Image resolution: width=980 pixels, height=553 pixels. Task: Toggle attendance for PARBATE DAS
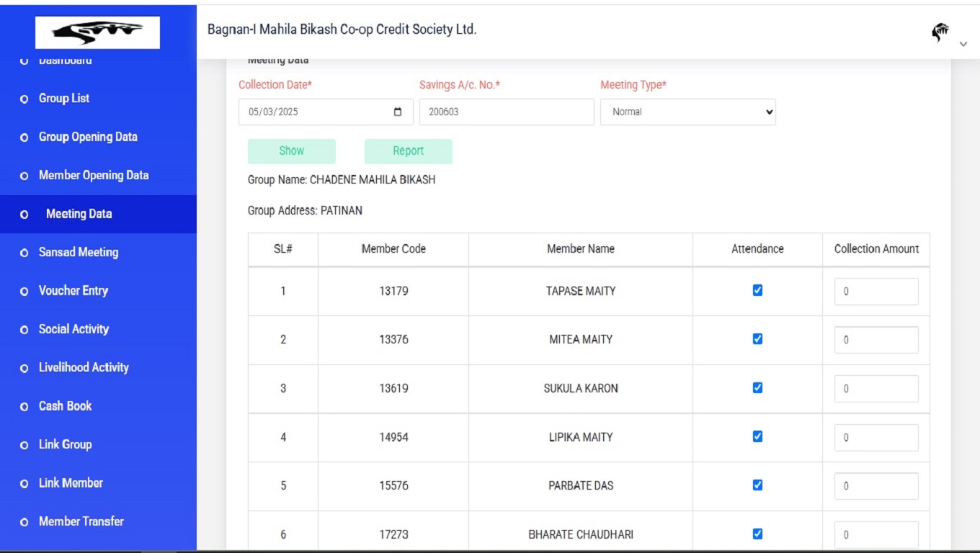coord(757,485)
